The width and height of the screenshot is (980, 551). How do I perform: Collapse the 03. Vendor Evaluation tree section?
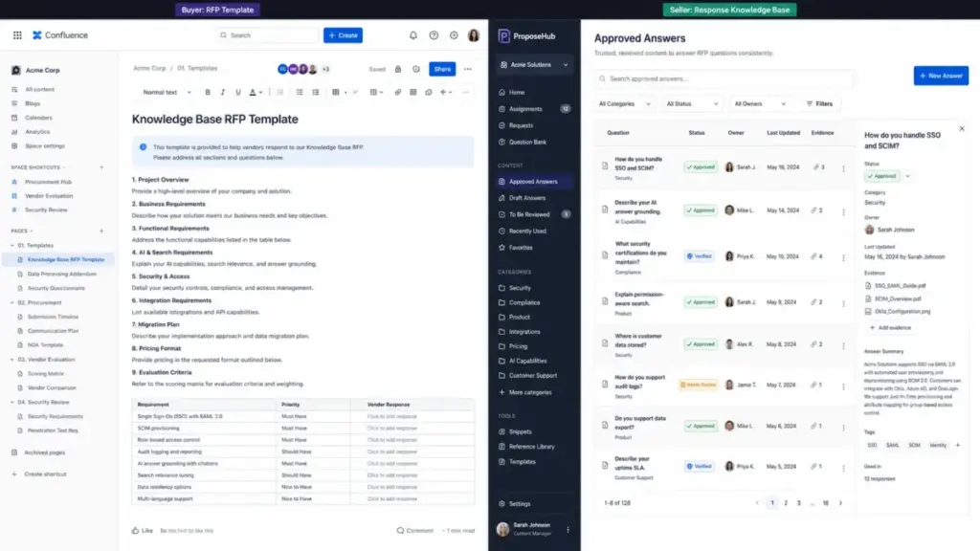tap(11, 360)
